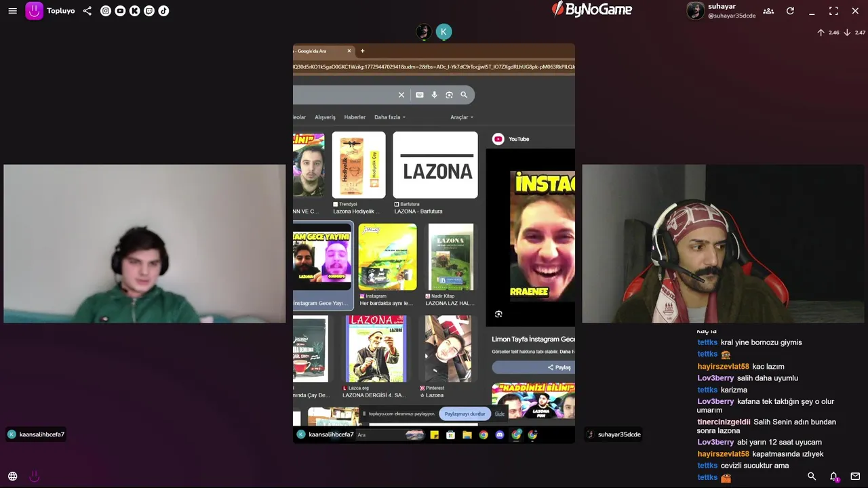Open the Kick social icon
The height and width of the screenshot is (488, 868).
pos(134,11)
